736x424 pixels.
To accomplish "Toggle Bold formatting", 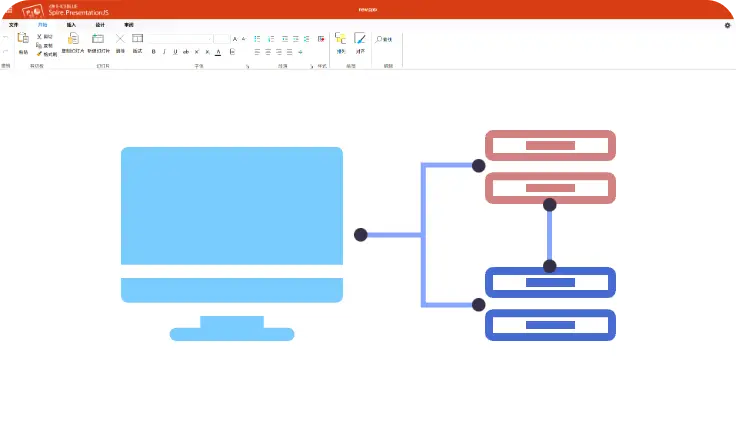I will coord(153,52).
